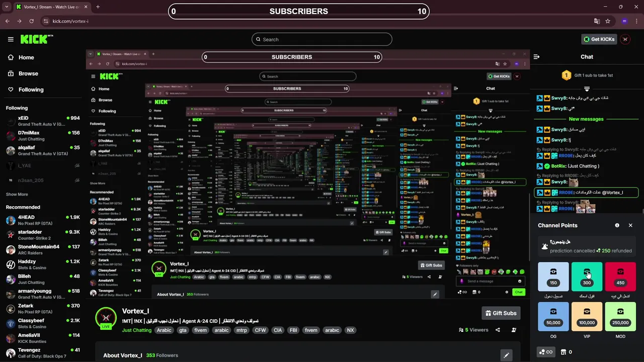Open armaniyoungg recommended channel
Image resolution: width=644 pixels, height=362 pixels.
43,294
